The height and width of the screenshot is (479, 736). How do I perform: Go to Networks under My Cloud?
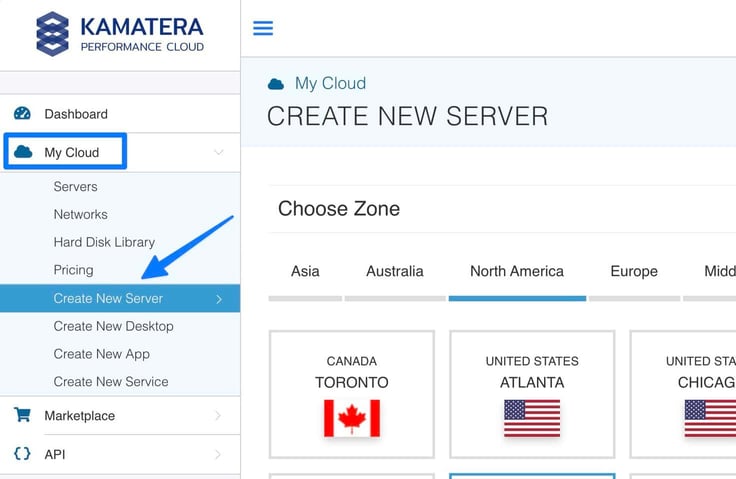(80, 215)
